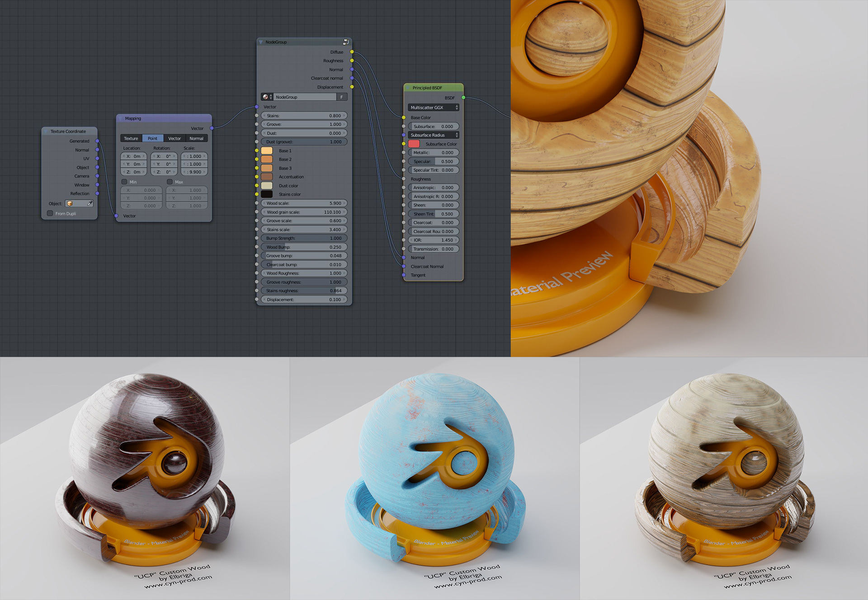The height and width of the screenshot is (600, 868).
Task: Click the Reflection output socket
Action: [97, 194]
